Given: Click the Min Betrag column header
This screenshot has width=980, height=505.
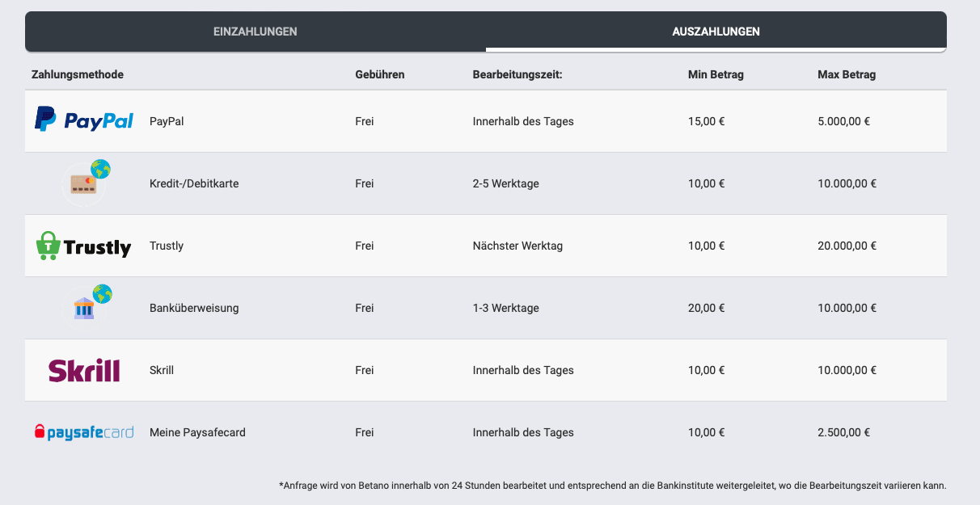Looking at the screenshot, I should coord(716,74).
